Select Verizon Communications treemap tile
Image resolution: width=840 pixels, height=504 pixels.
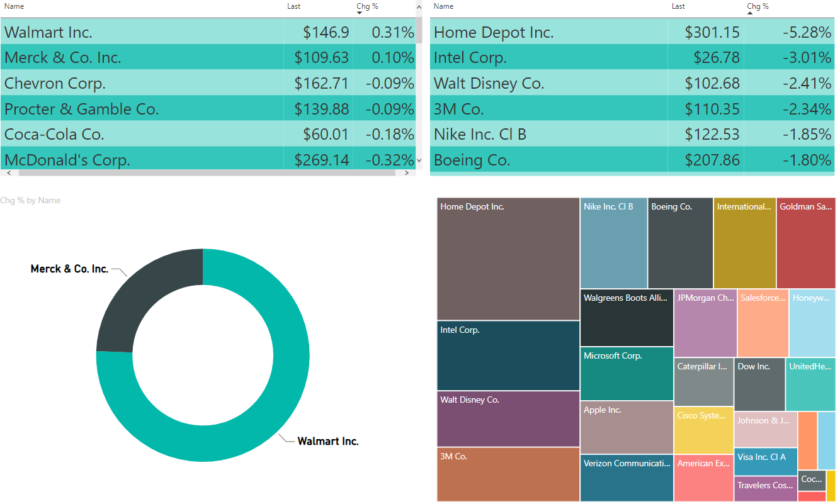(627, 478)
